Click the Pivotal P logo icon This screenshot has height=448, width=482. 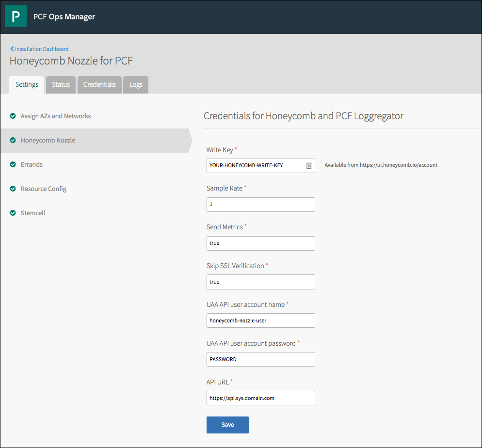coord(16,16)
